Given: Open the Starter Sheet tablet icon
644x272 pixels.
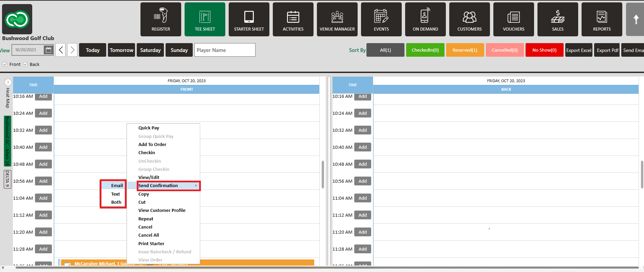Looking at the screenshot, I should 249,16.
